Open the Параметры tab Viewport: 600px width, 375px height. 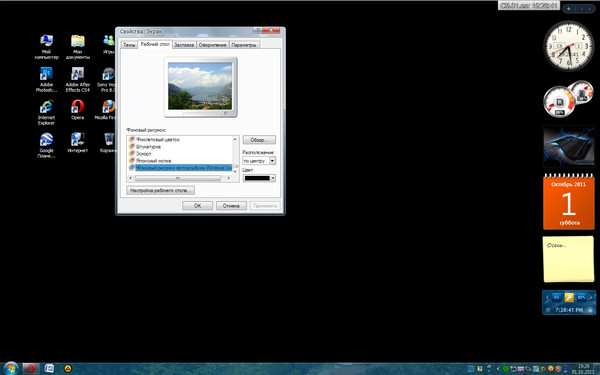coord(244,45)
